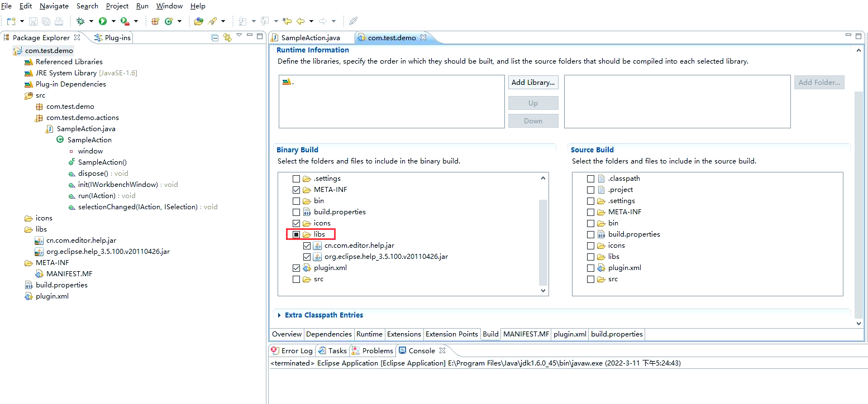
Task: Open the Project menu
Action: tap(117, 6)
